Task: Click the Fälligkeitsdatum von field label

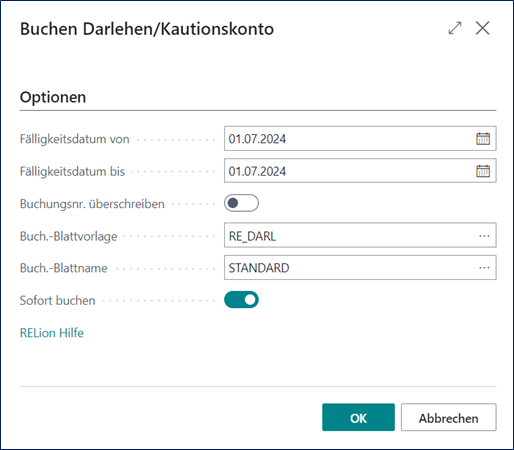Action: pos(75,139)
